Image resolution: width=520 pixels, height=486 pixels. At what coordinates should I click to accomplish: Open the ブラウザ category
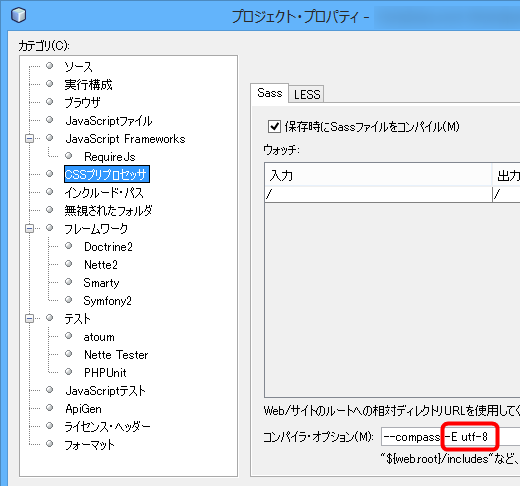point(82,102)
